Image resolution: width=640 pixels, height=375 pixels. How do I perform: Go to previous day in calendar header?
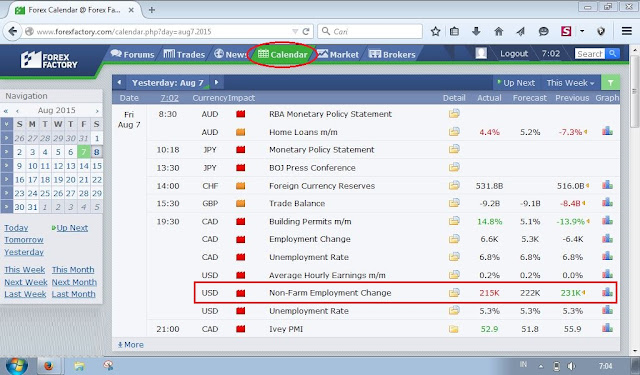pos(119,82)
